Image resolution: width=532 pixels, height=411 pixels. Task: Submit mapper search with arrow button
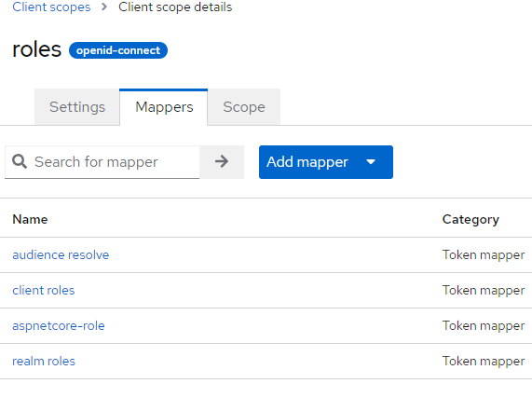[x=222, y=162]
